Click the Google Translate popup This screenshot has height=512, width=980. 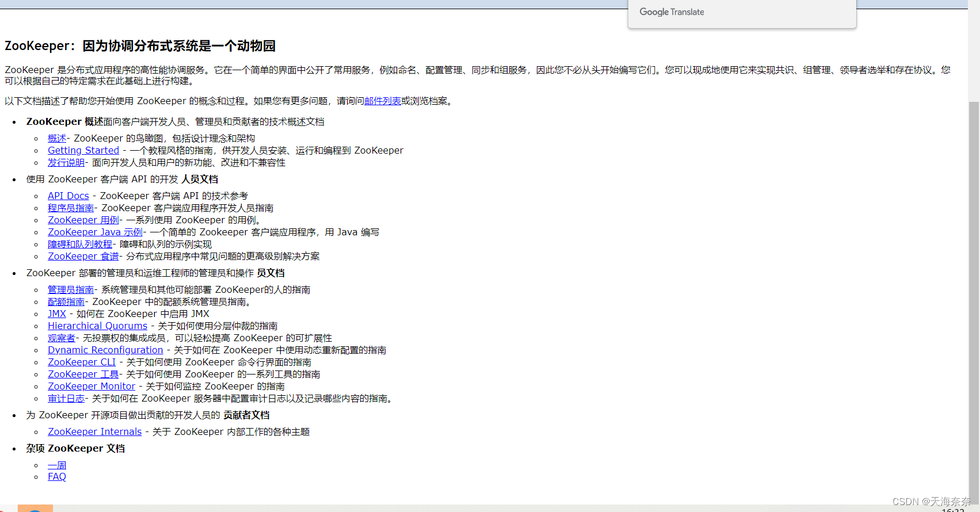click(x=742, y=13)
